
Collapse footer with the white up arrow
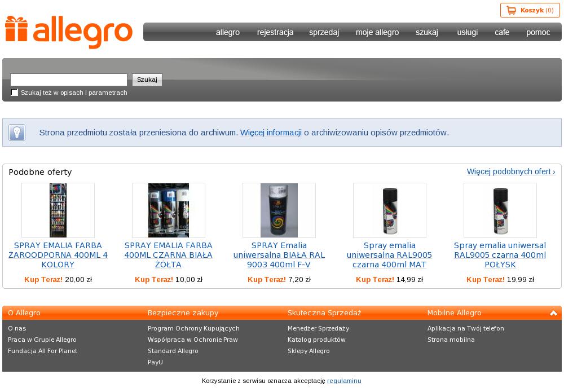coord(554,313)
